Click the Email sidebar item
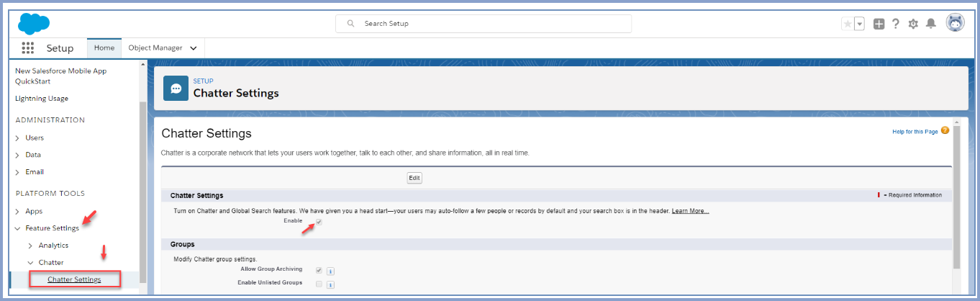 coord(35,172)
